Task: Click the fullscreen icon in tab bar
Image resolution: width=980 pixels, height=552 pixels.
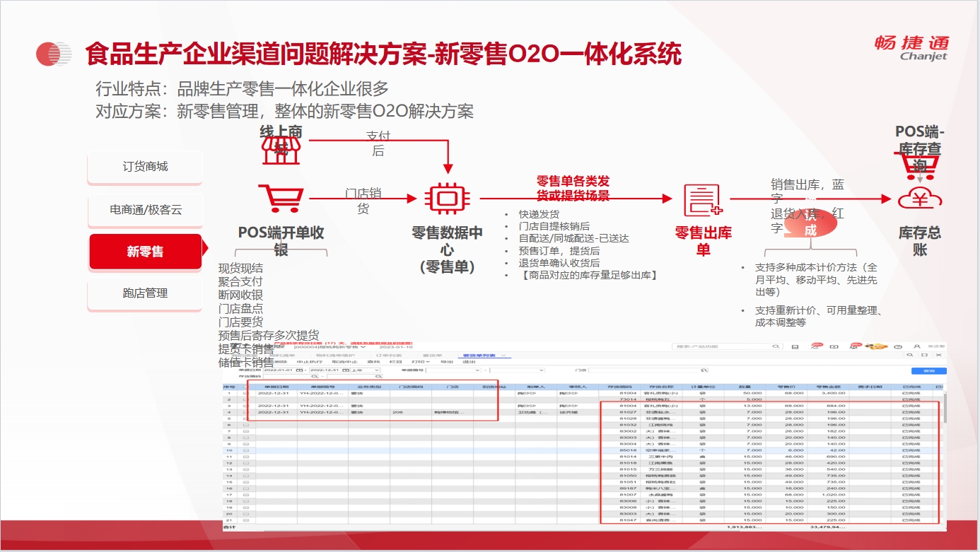Action: (924, 355)
